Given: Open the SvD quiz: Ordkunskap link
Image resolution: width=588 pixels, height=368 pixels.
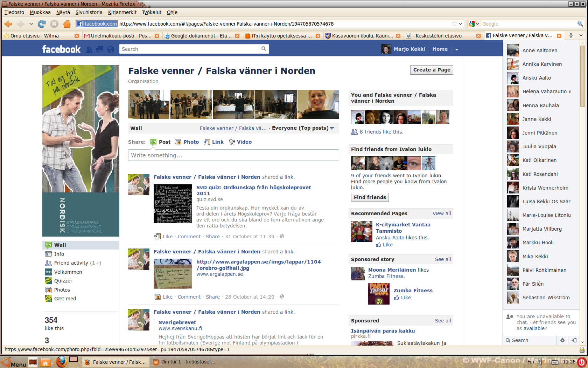Looking at the screenshot, I should point(253,190).
